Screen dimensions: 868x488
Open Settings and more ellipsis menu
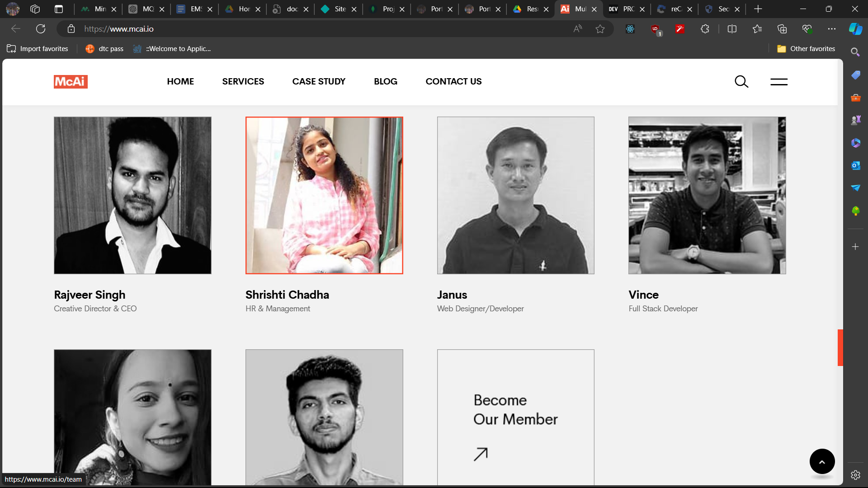[831, 29]
